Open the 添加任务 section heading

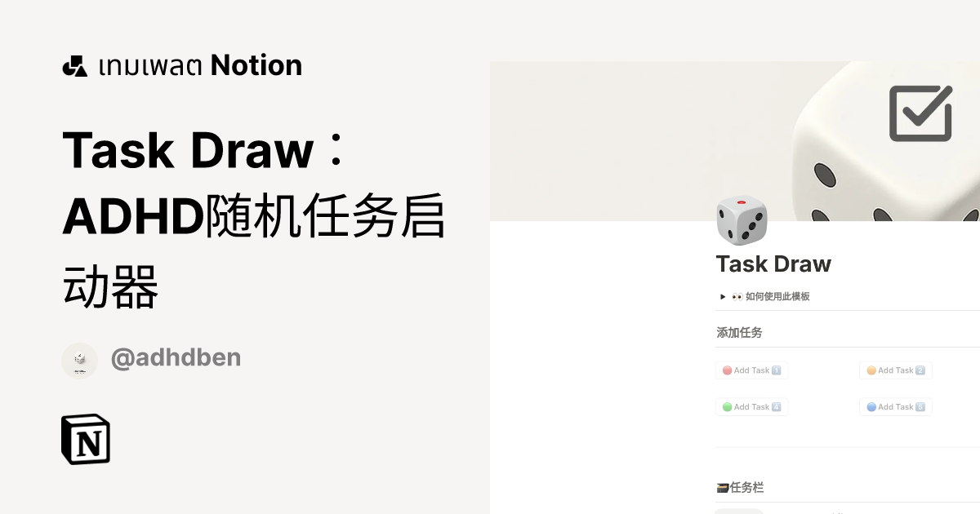pyautogui.click(x=739, y=331)
